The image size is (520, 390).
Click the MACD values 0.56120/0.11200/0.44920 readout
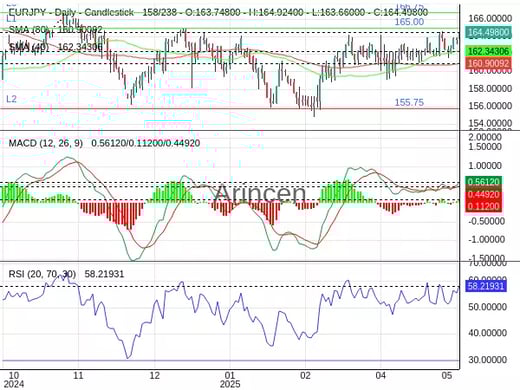tap(146, 143)
